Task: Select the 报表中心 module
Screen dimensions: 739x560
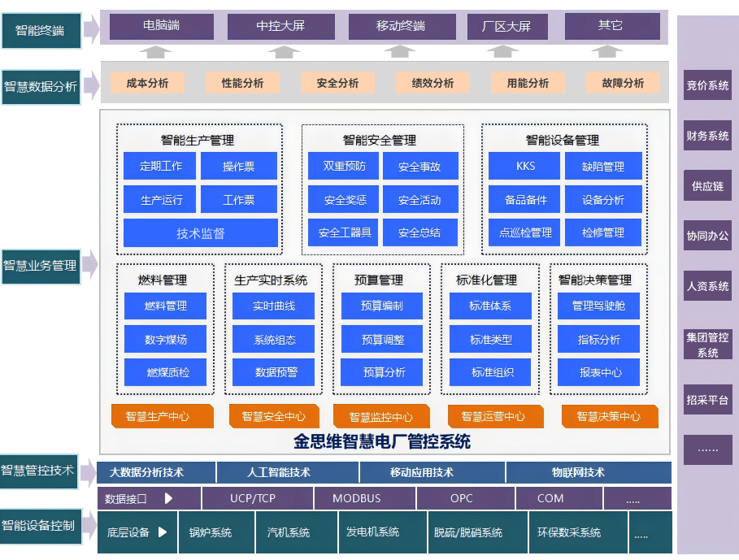Action: coord(598,372)
